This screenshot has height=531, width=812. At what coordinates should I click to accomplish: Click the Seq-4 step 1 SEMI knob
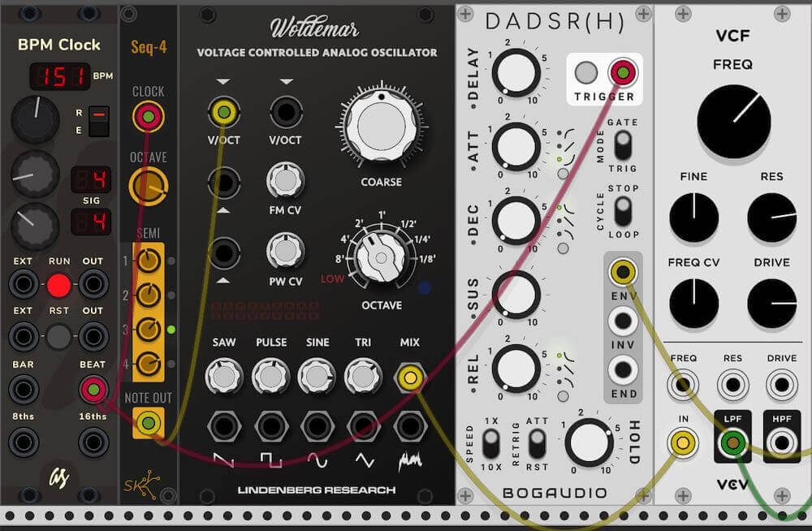[148, 261]
